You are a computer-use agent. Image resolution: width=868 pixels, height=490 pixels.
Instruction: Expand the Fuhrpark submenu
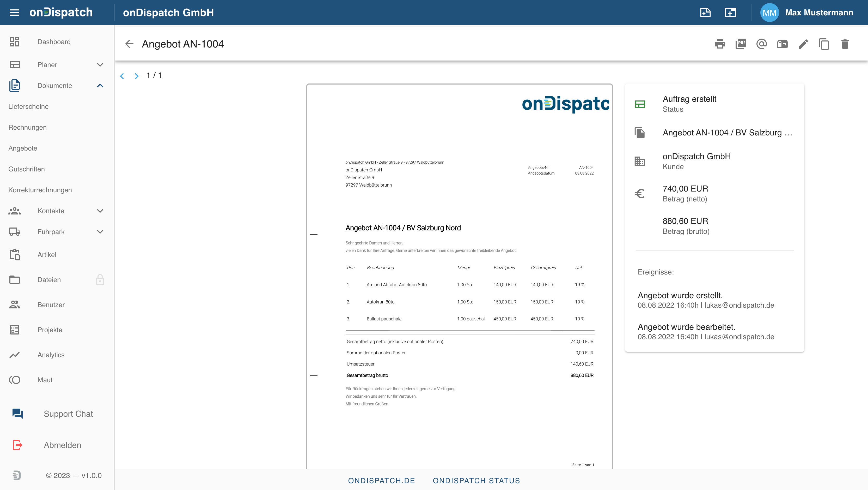(100, 232)
